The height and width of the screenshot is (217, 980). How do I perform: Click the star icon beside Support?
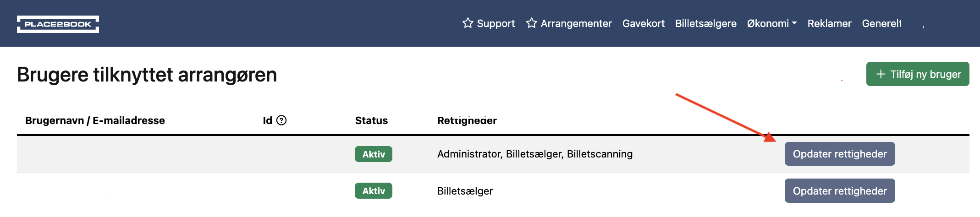coord(468,23)
